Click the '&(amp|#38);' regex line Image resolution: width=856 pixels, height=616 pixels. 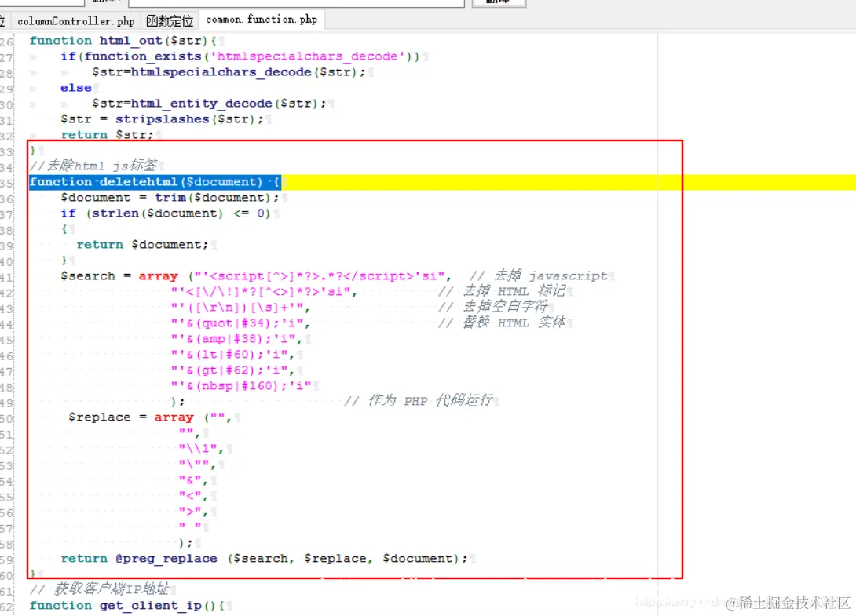(x=236, y=339)
